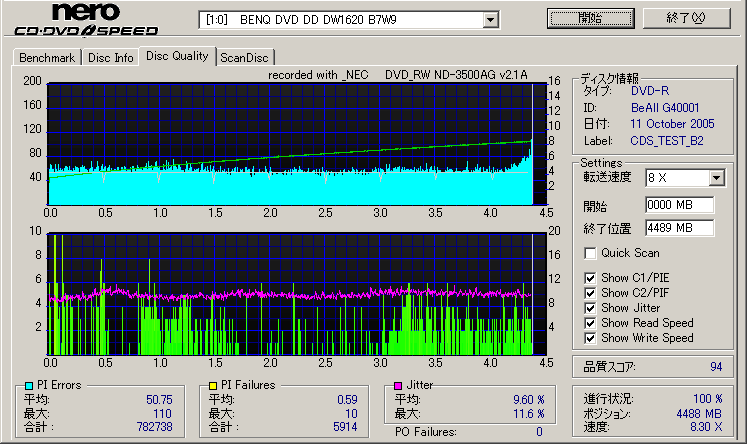Image resolution: width=747 pixels, height=444 pixels.
Task: Click the ポジション position value 4488 MB
Action: (699, 414)
